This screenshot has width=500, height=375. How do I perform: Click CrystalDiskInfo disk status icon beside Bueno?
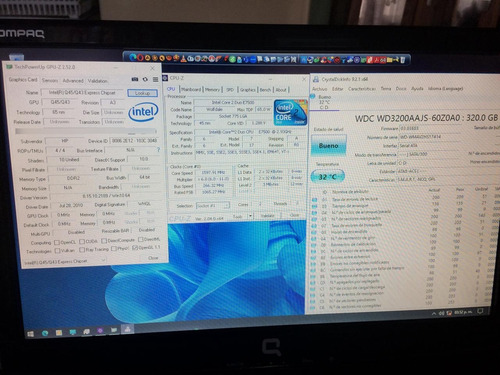point(313,96)
